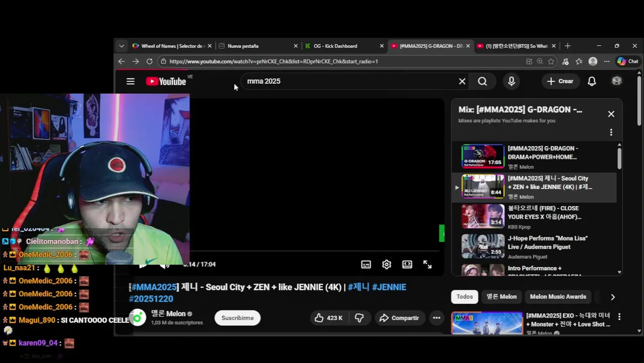The height and width of the screenshot is (363, 644).
Task: Open the 멜론 Melon channel name
Action: click(x=168, y=314)
